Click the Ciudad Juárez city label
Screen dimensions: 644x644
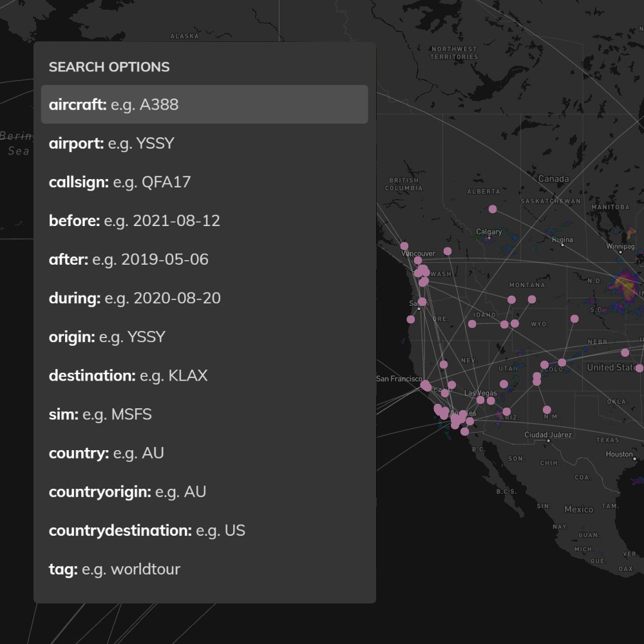tap(547, 435)
